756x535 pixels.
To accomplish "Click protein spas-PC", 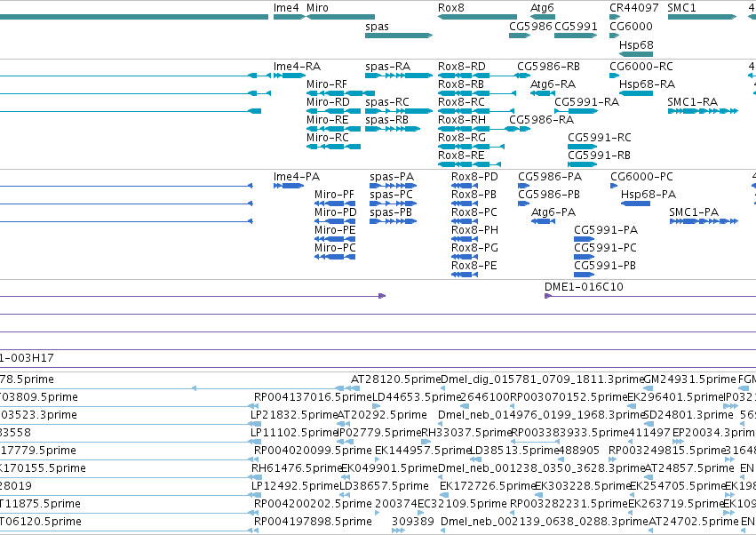I will (x=391, y=195).
